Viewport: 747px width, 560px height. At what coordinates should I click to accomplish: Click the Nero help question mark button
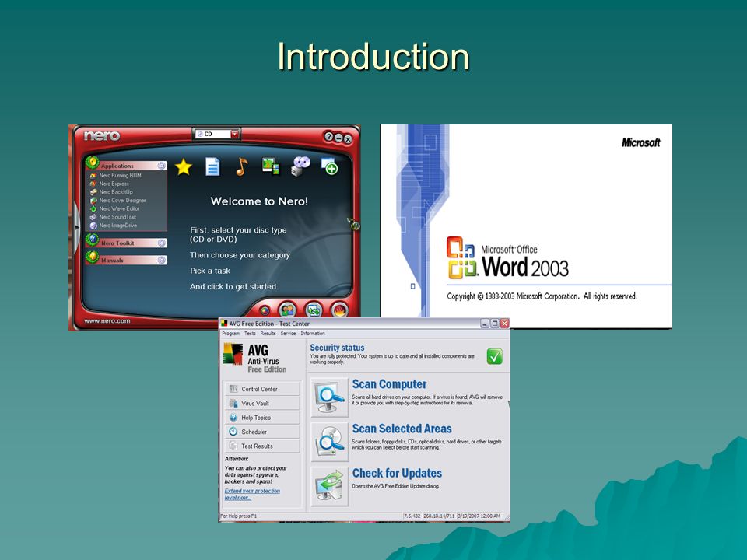pyautogui.click(x=328, y=137)
